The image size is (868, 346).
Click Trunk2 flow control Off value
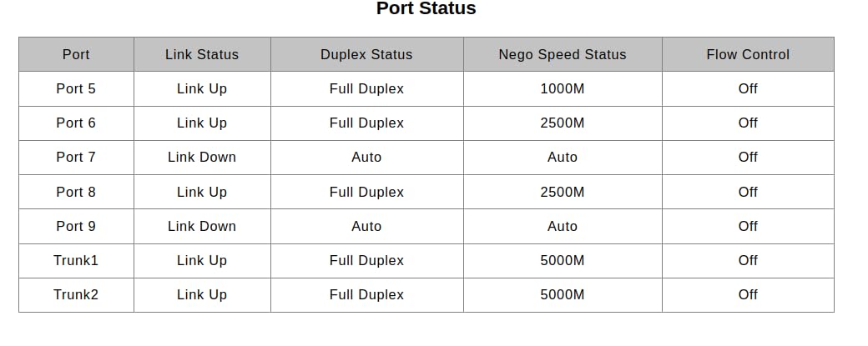(x=748, y=295)
